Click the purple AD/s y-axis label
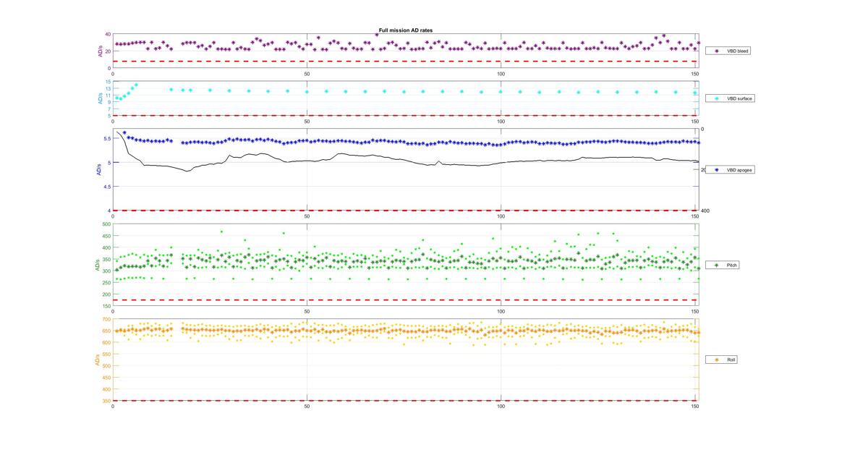This screenshot has height=450, width=868. pos(101,51)
